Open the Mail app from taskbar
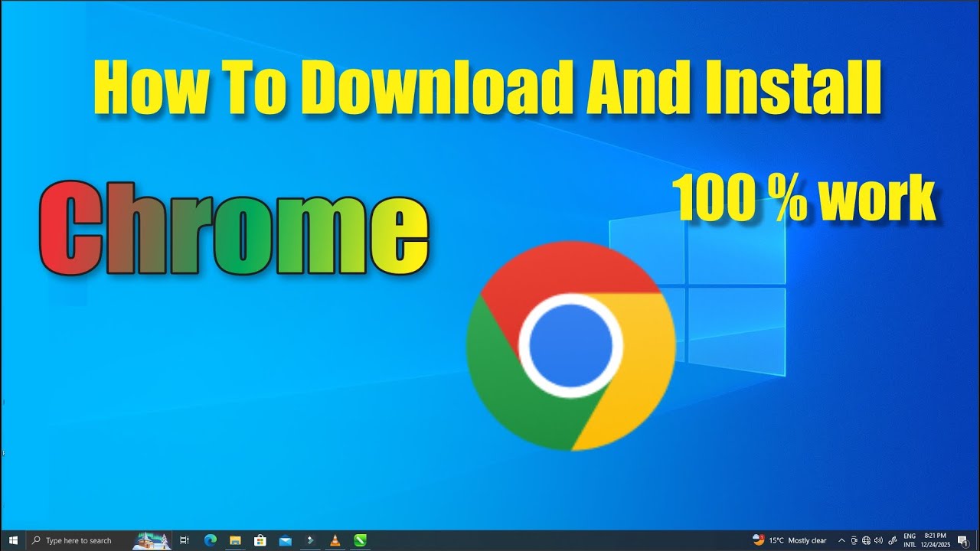The width and height of the screenshot is (980, 551). coord(285,540)
